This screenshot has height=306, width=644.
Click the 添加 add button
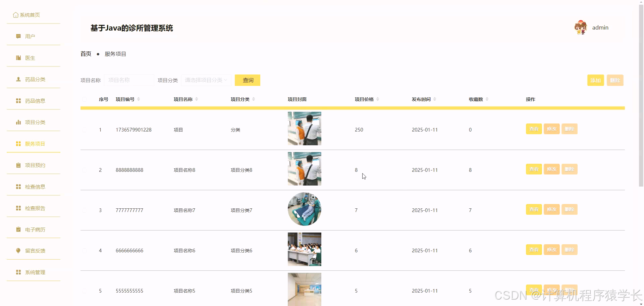click(x=595, y=80)
